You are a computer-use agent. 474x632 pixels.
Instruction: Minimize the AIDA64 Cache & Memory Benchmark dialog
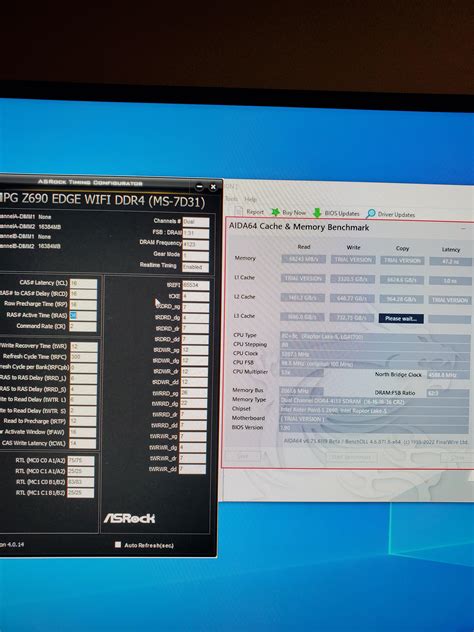click(x=462, y=228)
